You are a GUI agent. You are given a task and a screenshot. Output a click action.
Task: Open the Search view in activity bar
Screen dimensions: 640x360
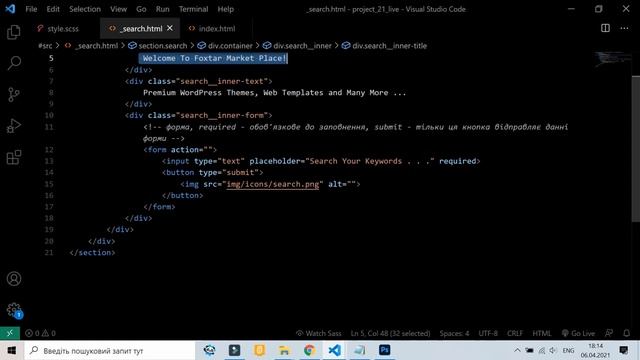pyautogui.click(x=14, y=63)
